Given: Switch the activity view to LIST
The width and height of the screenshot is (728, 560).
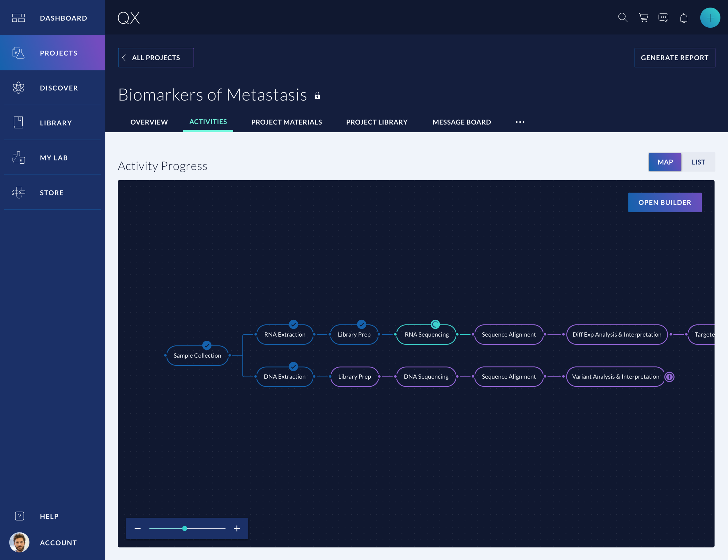Looking at the screenshot, I should tap(698, 162).
